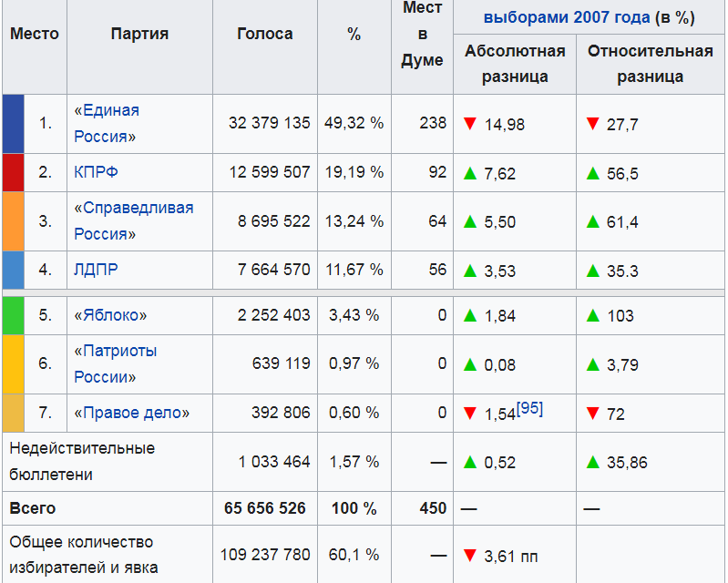Select the Всего row label

(33, 508)
